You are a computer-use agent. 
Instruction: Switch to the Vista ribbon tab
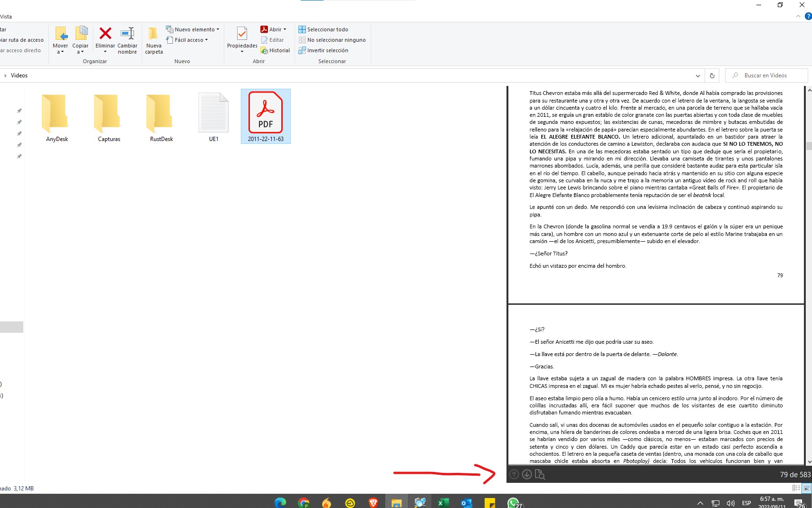[x=6, y=16]
